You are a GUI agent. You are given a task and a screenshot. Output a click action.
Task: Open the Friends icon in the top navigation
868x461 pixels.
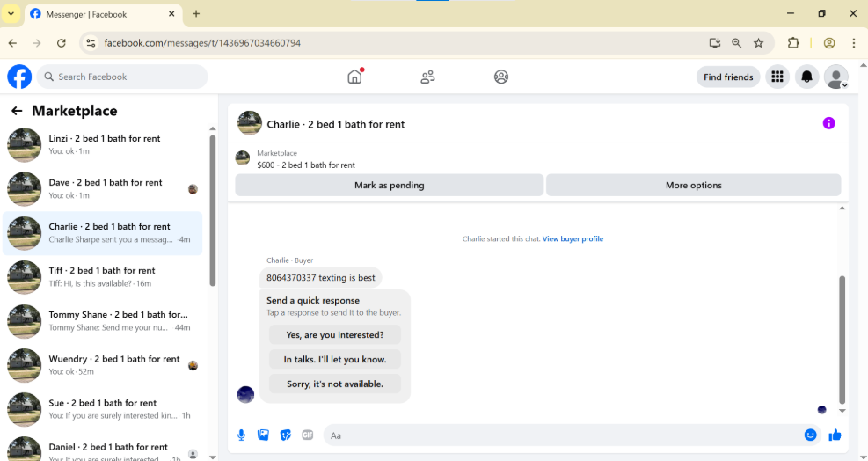[427, 77]
